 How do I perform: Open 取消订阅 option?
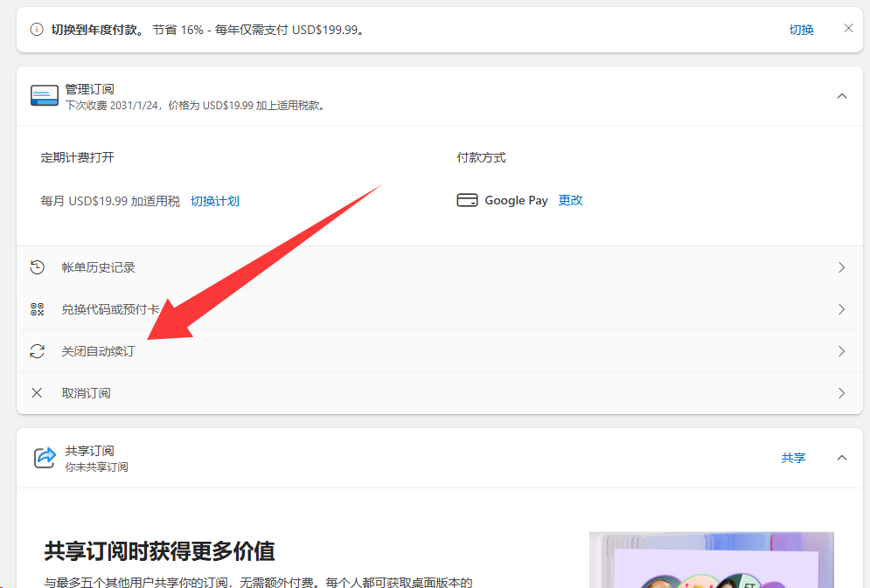[86, 393]
